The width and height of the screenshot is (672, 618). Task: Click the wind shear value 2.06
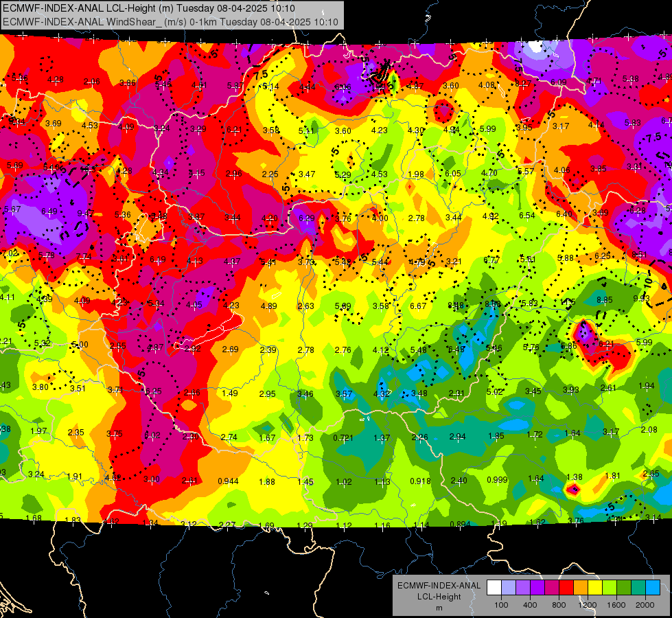coord(92,82)
